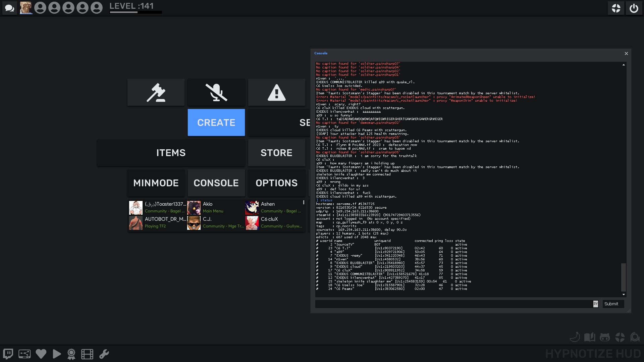Open the award ribbon icon
Screen dimensions: 644x362
[71, 354]
